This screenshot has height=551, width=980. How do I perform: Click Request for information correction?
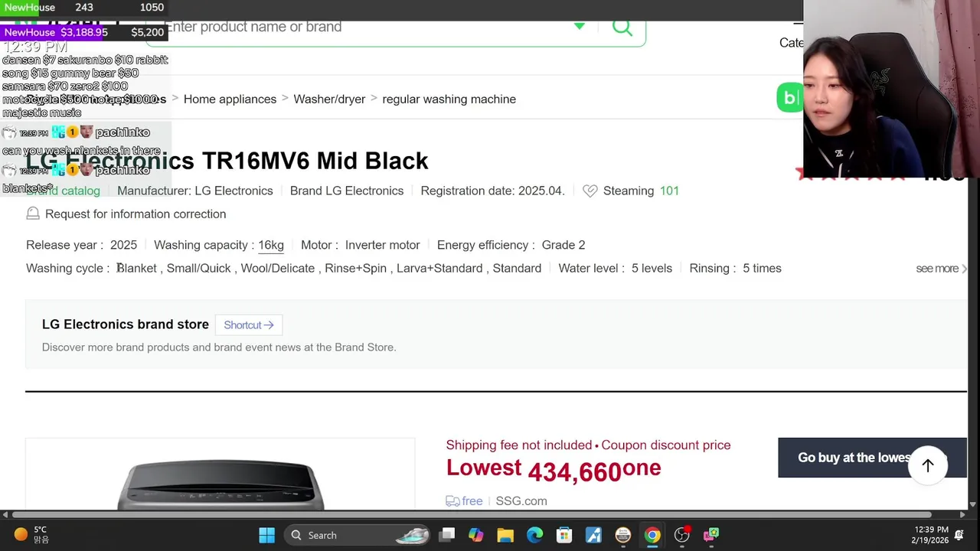(136, 214)
